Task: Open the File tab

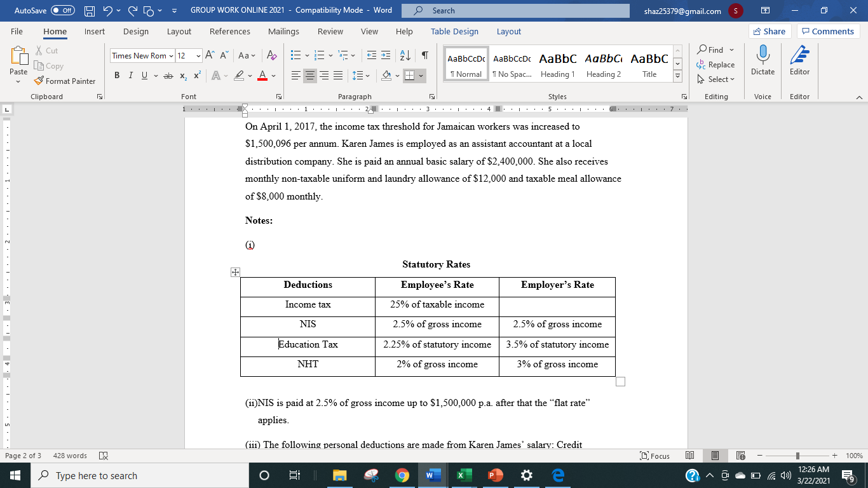Action: 17,31
